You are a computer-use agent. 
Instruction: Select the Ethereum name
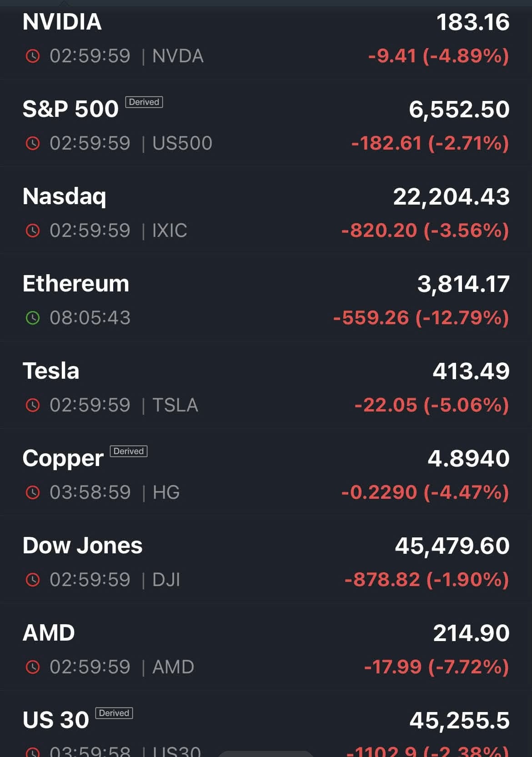76,284
